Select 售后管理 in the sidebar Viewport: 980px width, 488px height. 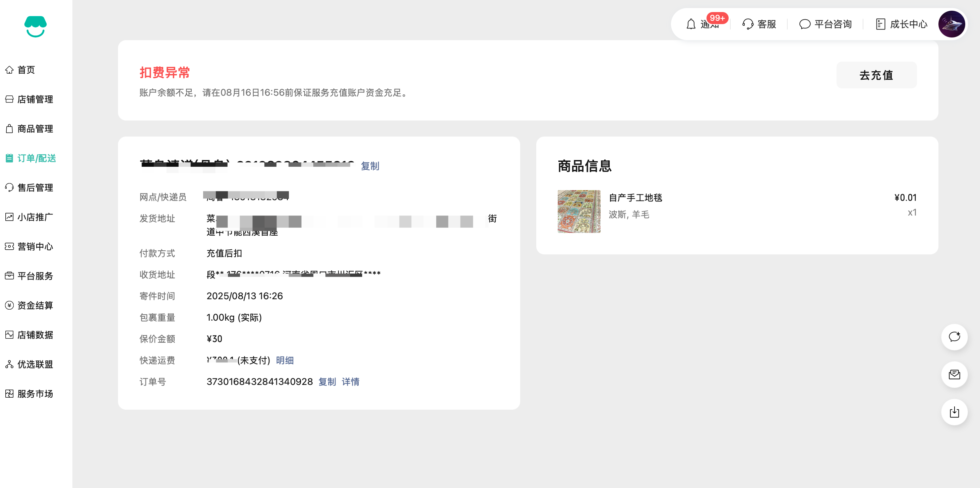[35, 188]
